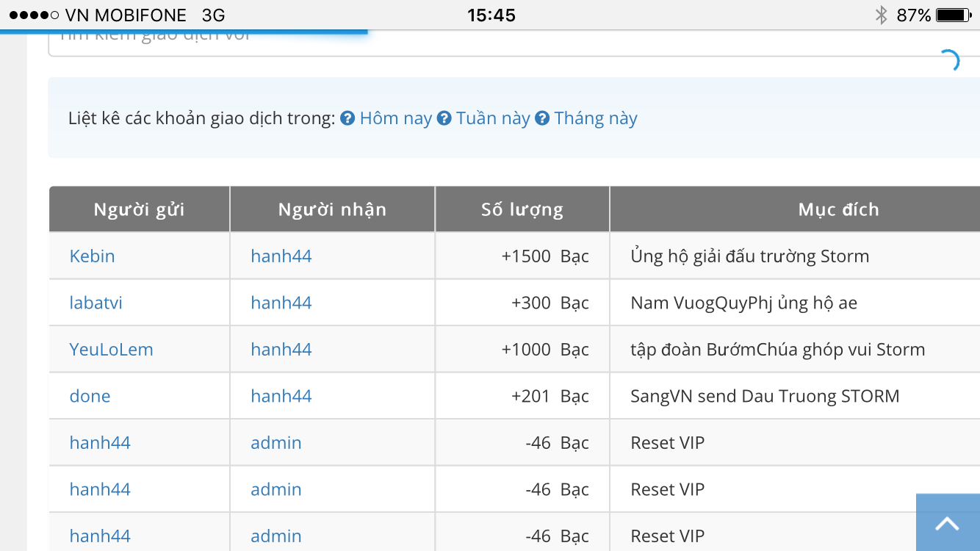
Task: Click the question mark icon before Hôm nay
Action: point(348,118)
